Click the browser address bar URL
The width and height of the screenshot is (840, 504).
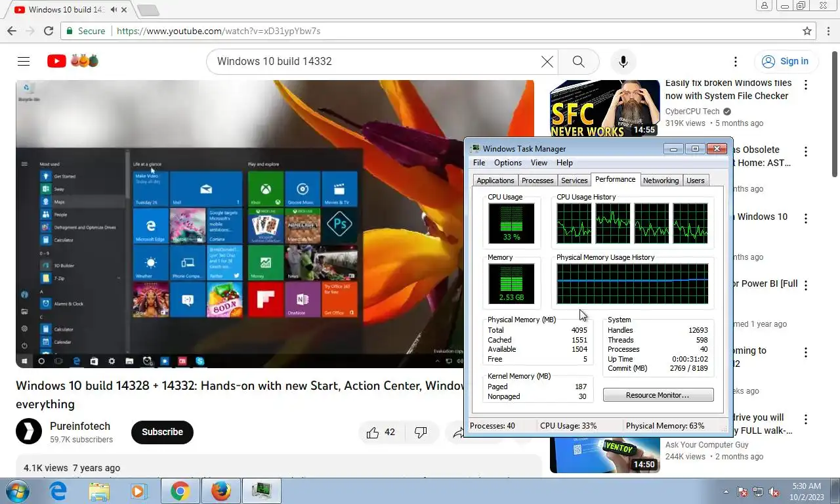pos(219,31)
